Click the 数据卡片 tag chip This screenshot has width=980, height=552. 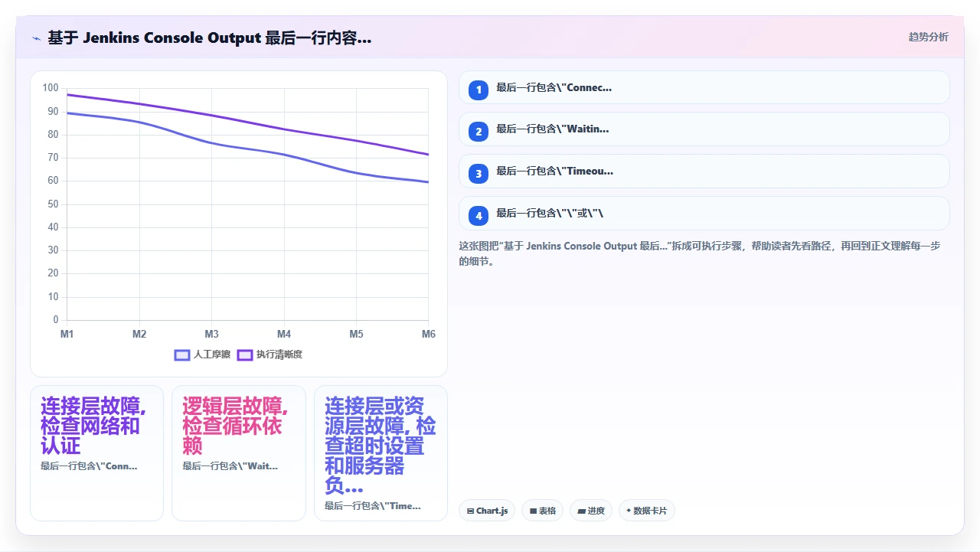click(x=646, y=511)
